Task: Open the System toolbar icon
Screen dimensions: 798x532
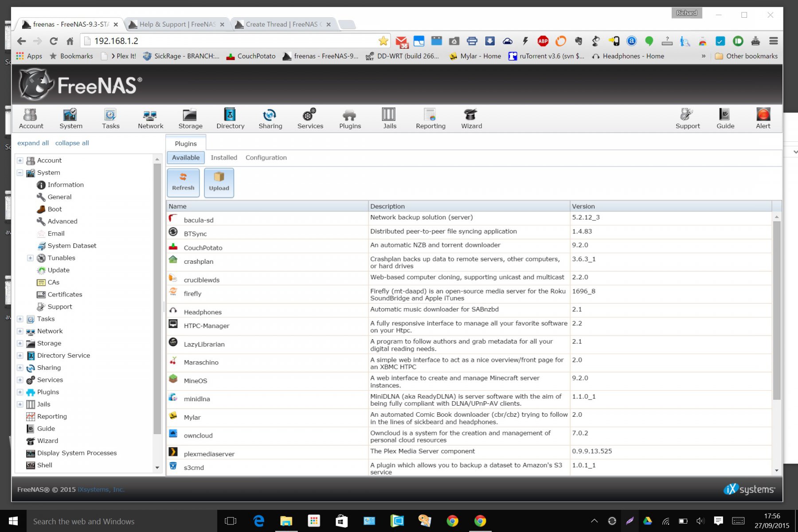Action: (x=71, y=118)
